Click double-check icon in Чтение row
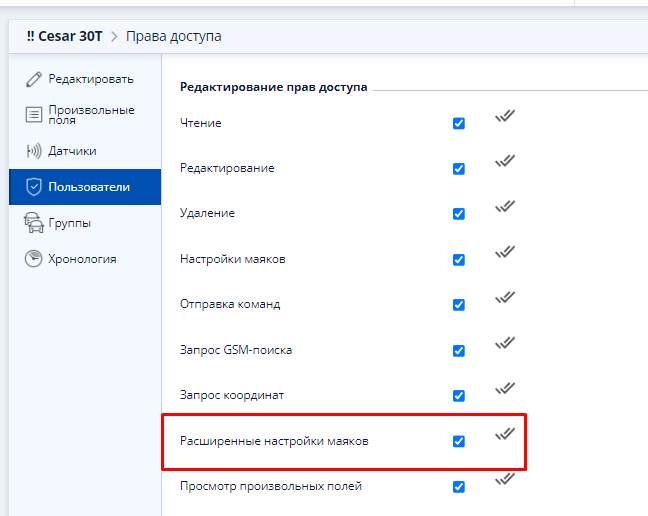The width and height of the screenshot is (648, 516). coord(505,116)
